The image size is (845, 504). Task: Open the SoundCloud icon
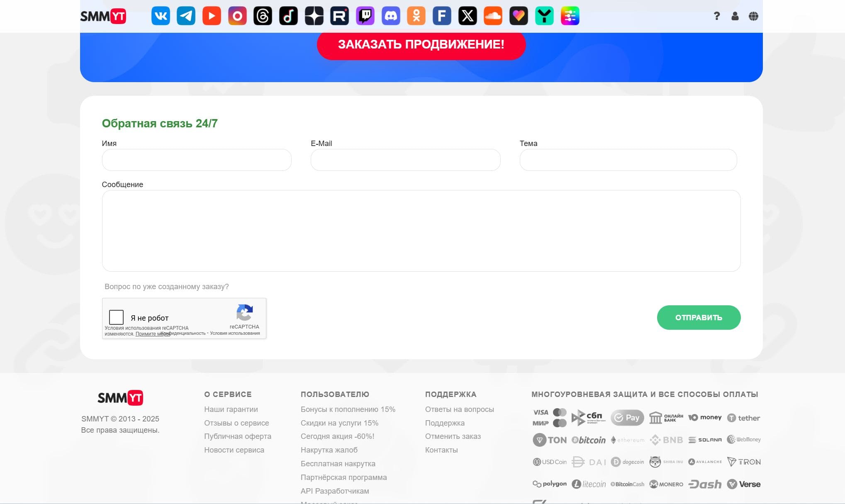click(493, 16)
